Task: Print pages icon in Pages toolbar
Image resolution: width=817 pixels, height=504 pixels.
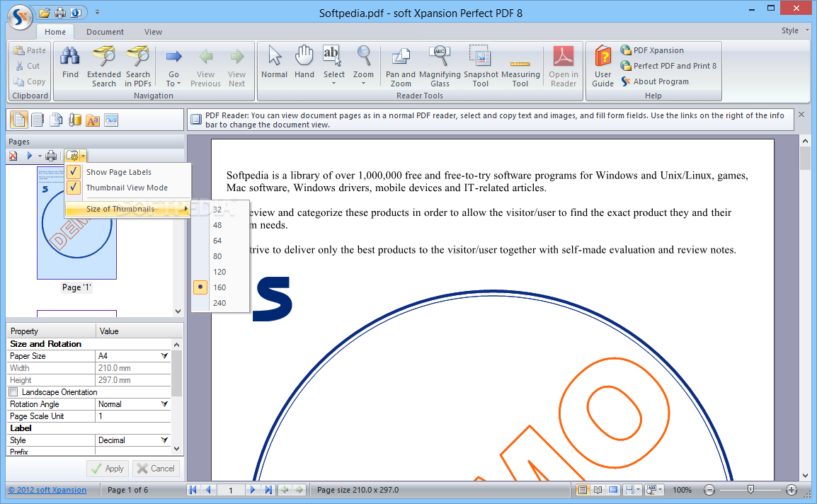Action: (51, 155)
